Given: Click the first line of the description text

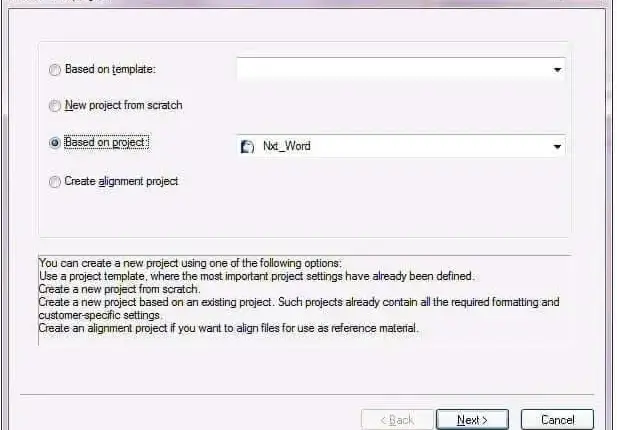Looking at the screenshot, I should pos(190,263).
